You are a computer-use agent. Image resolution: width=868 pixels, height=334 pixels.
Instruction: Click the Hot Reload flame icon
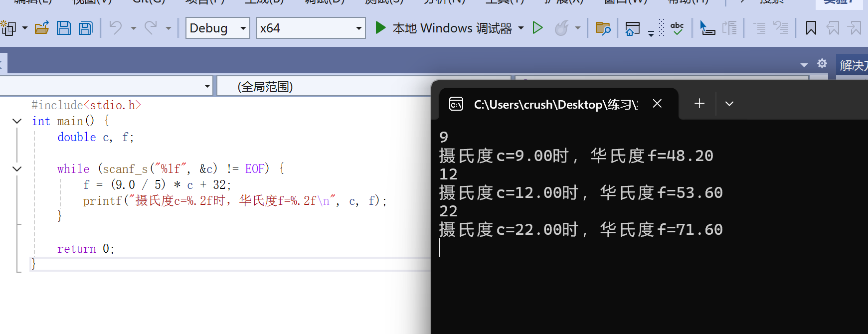[561, 28]
